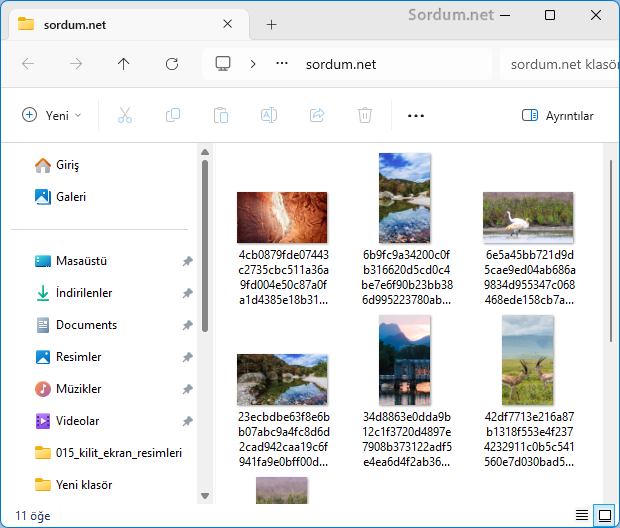Open İndirilenler in the sidebar
This screenshot has width=620, height=528.
pos(84,293)
